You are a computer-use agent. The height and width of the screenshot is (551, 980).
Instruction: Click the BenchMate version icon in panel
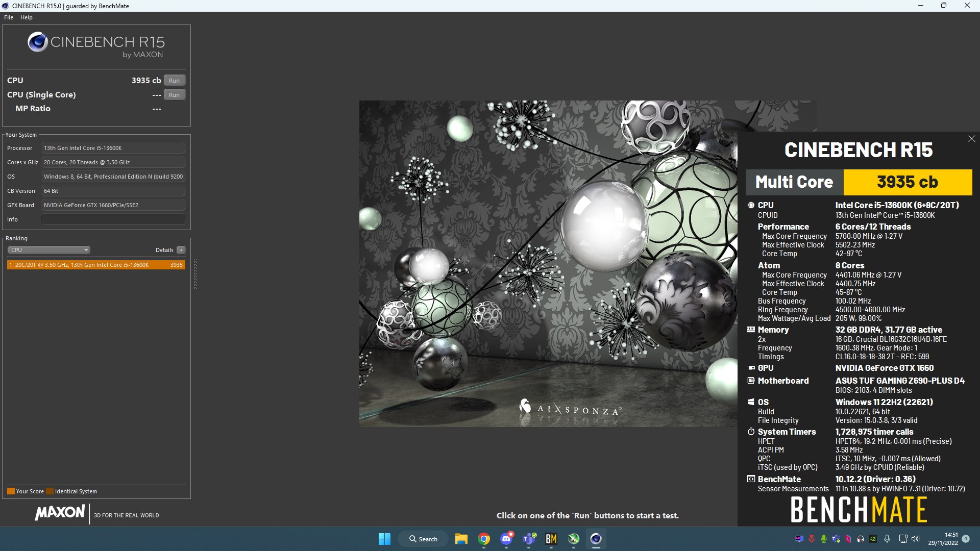751,479
